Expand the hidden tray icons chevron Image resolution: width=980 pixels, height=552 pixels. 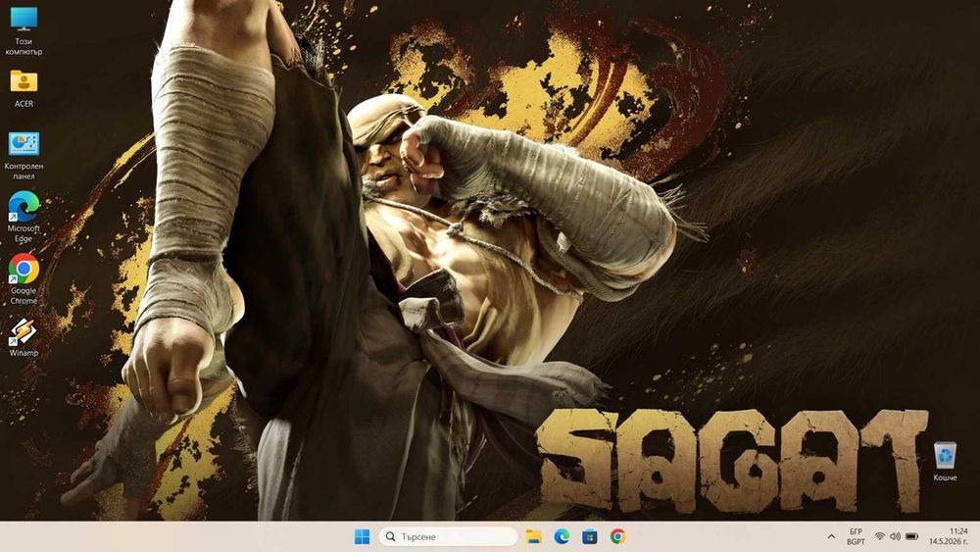(x=831, y=536)
